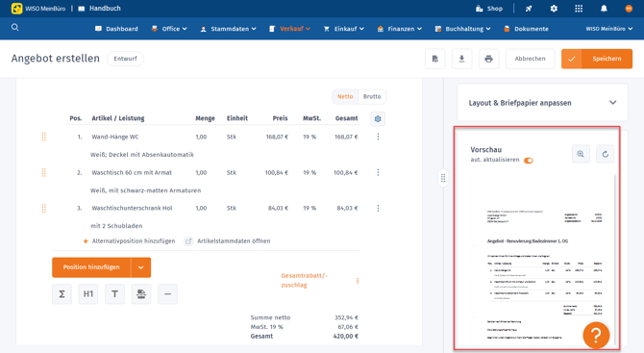Click article name Wand-Hänge WC

coord(115,137)
